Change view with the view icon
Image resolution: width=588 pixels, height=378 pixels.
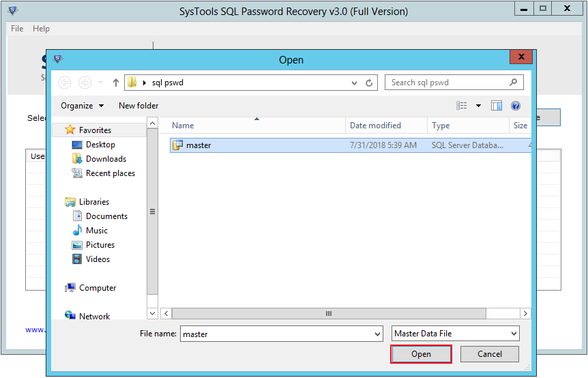[x=462, y=106]
